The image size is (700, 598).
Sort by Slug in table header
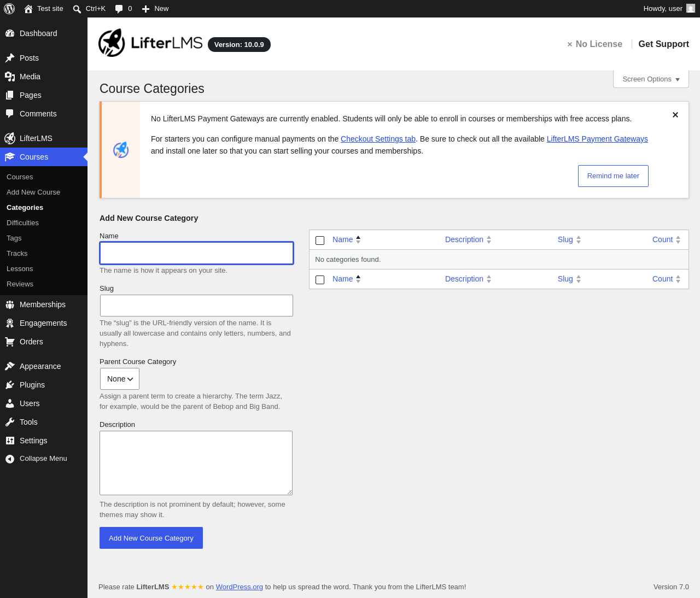(569, 239)
